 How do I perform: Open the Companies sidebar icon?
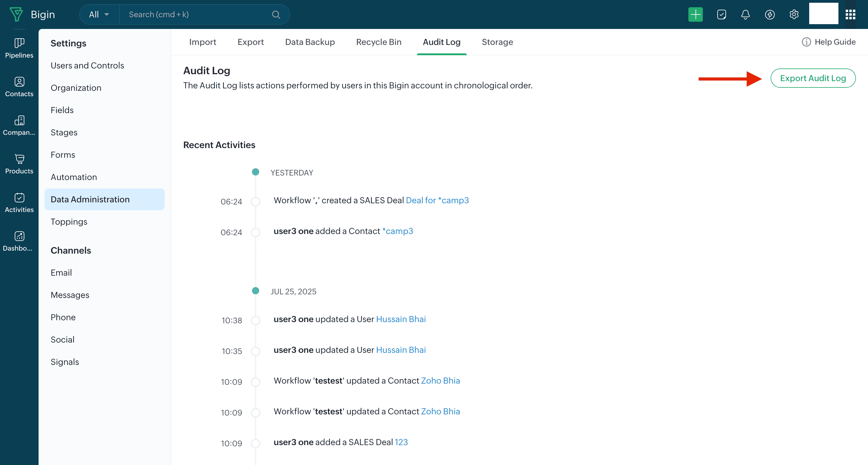point(19,120)
